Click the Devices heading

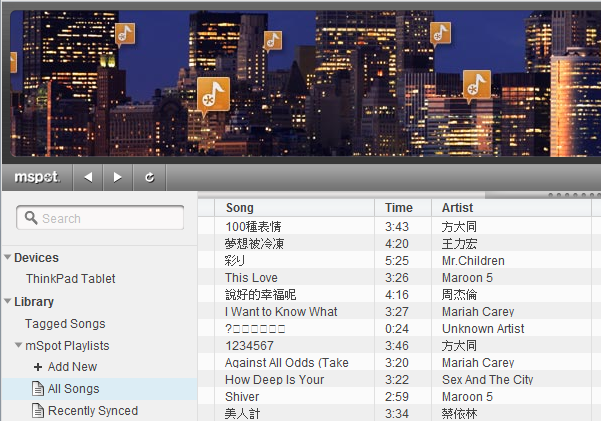pyautogui.click(x=36, y=257)
